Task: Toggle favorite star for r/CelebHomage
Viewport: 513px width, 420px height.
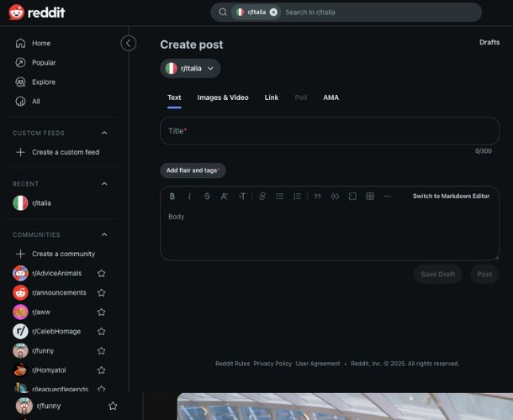Action: pos(101,332)
